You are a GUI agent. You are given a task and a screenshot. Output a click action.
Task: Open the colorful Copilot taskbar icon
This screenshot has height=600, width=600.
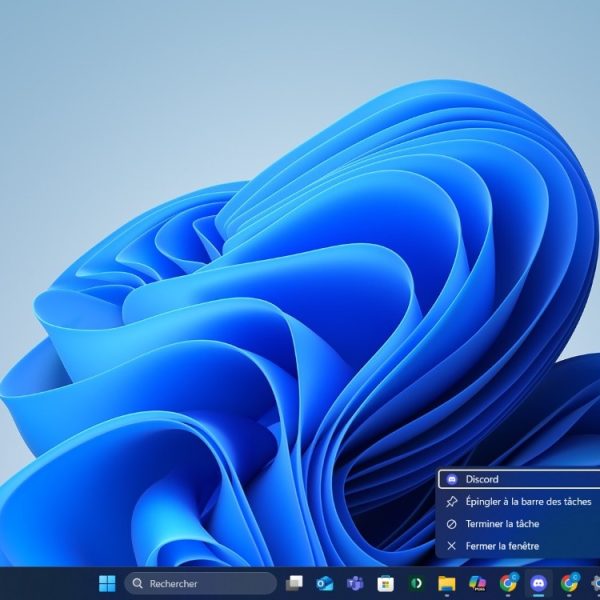point(478,584)
